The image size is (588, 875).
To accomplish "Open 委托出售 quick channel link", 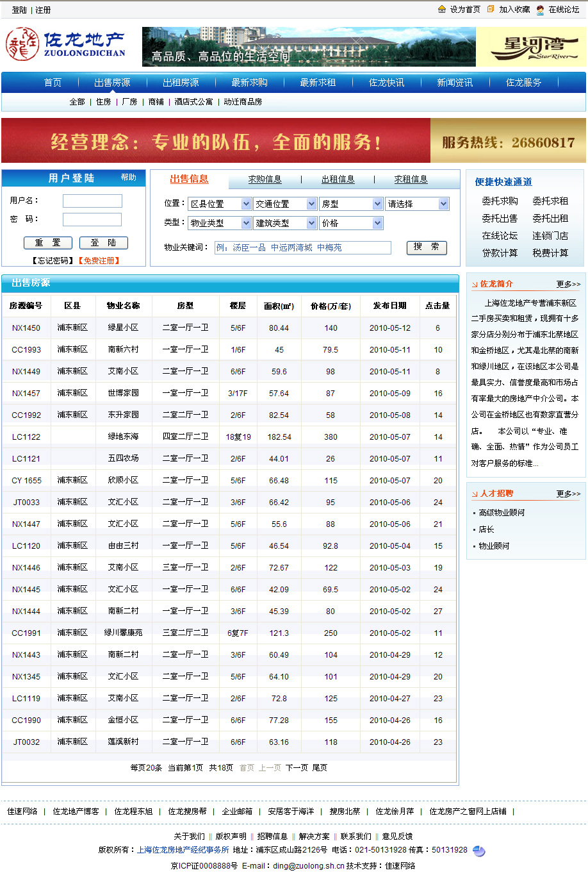I will pyautogui.click(x=500, y=219).
